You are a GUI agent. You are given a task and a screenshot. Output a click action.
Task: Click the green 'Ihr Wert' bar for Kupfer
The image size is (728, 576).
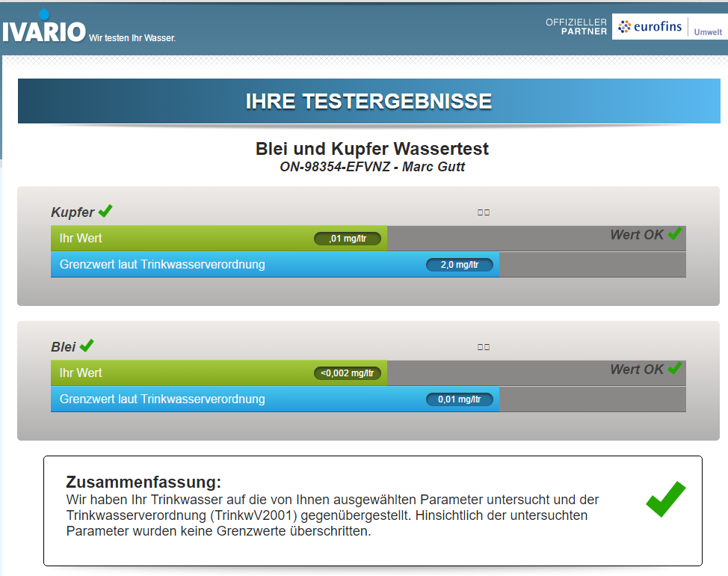(x=219, y=239)
